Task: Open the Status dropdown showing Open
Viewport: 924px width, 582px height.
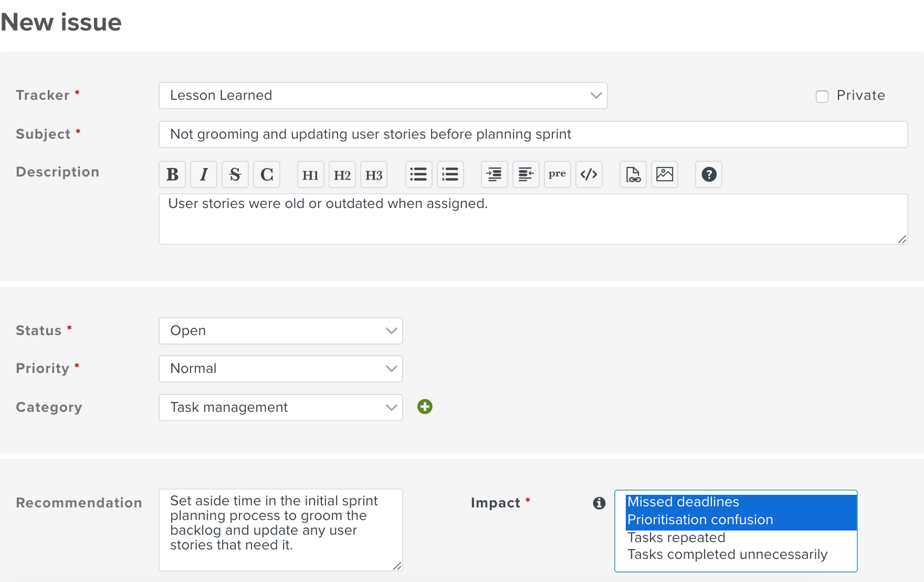Action: (281, 331)
